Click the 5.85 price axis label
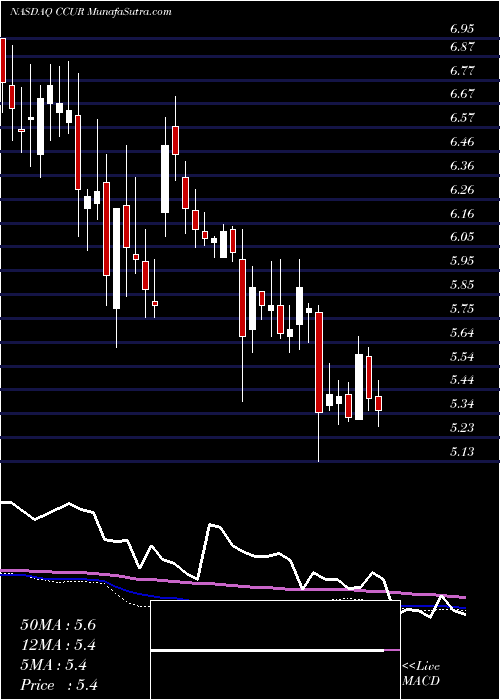Viewport: 500px width, 700px height. pyautogui.click(x=462, y=285)
